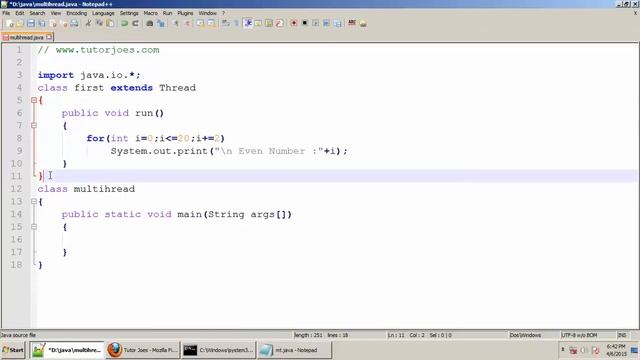This screenshot has height=360, width=640.
Task: Open the Language menu
Action: (x=103, y=13)
